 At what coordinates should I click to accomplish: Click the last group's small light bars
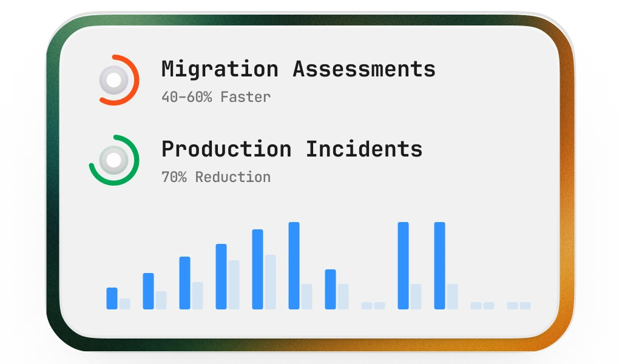coord(519,306)
